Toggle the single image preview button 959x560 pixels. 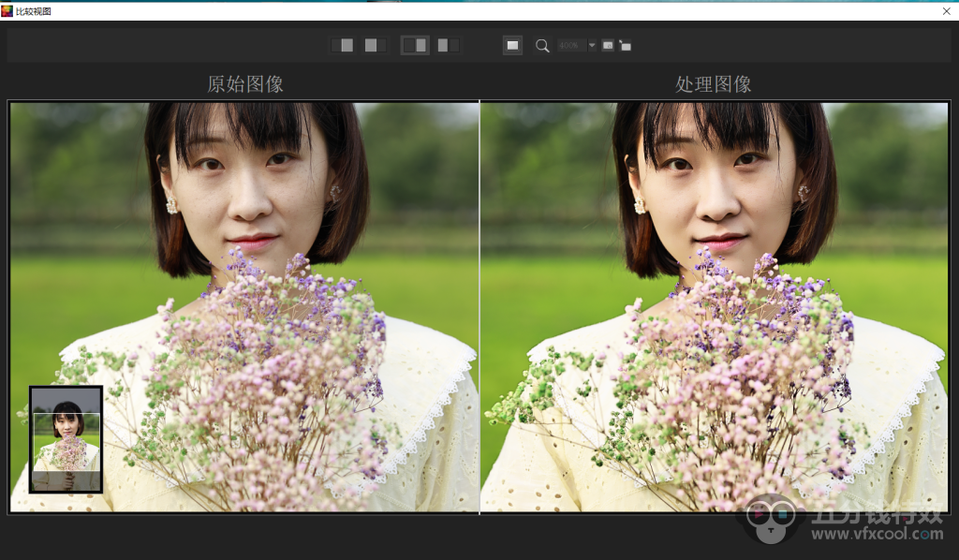[x=512, y=45]
